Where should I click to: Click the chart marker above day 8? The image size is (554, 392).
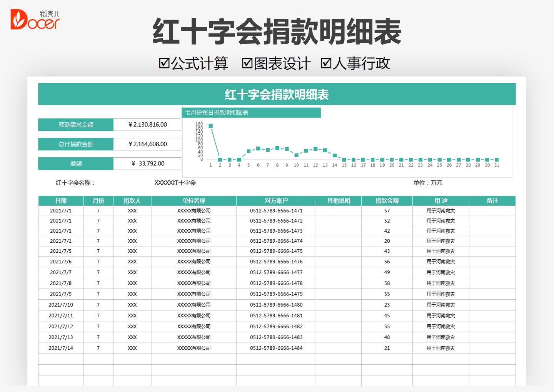277,147
